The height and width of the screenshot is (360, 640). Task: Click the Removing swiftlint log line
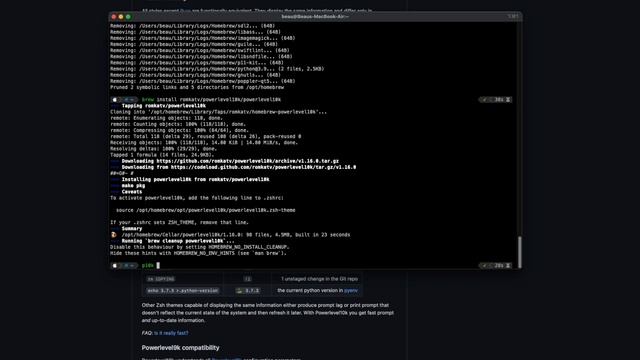tap(200, 51)
